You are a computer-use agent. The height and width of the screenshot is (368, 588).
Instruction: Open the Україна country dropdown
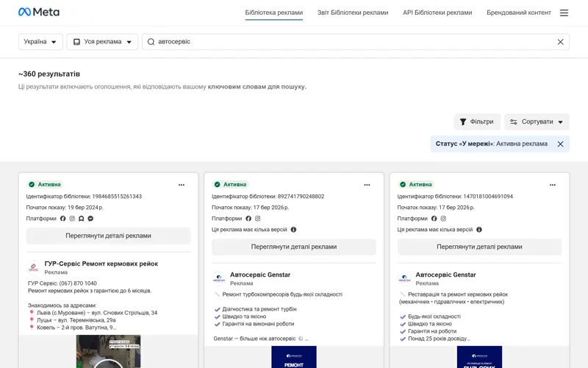tap(40, 42)
